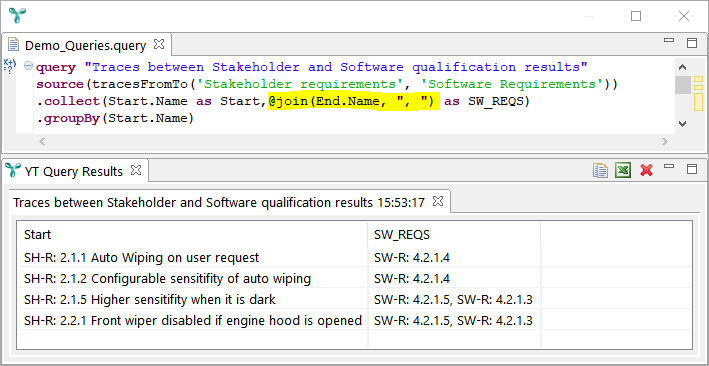
Task: Click editor vertical scrollbar down arrow
Action: coord(683,123)
